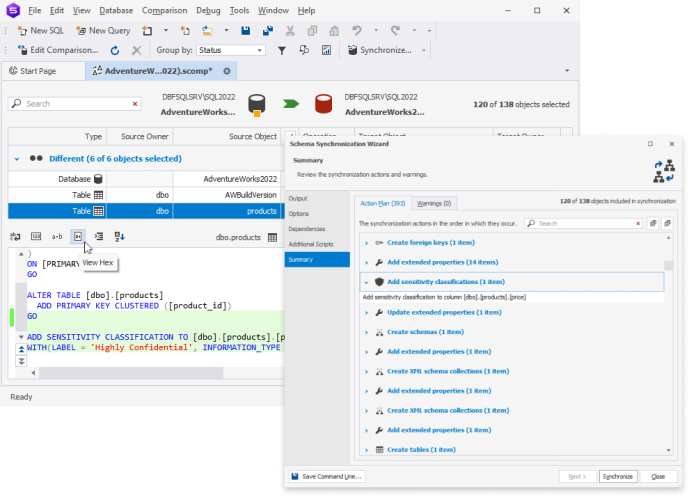The width and height of the screenshot is (696, 504).
Task: Click expand all icon in wizard
Action: click(652, 223)
